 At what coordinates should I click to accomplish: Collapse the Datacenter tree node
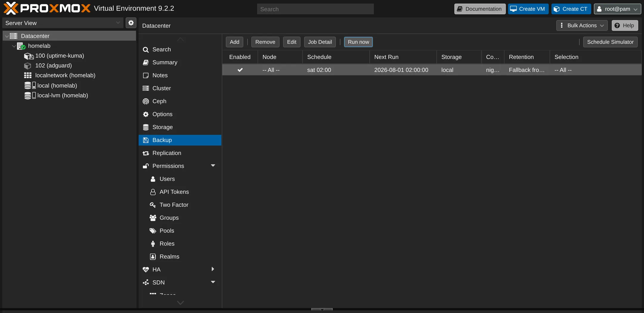pyautogui.click(x=7, y=36)
